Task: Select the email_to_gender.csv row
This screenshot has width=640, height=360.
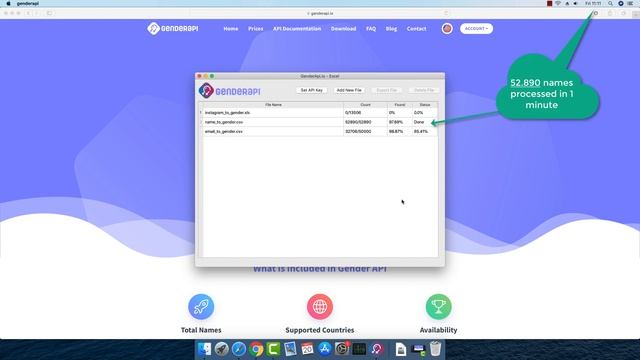Action: (x=320, y=131)
